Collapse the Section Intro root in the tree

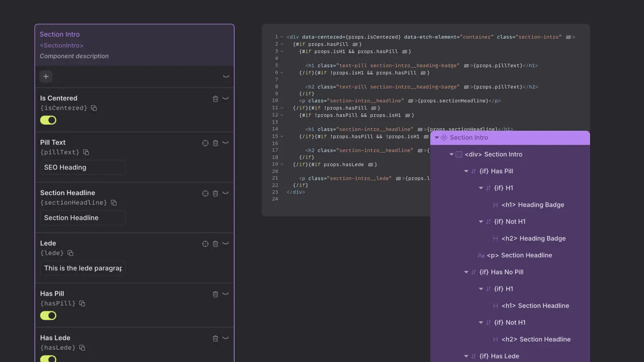437,138
